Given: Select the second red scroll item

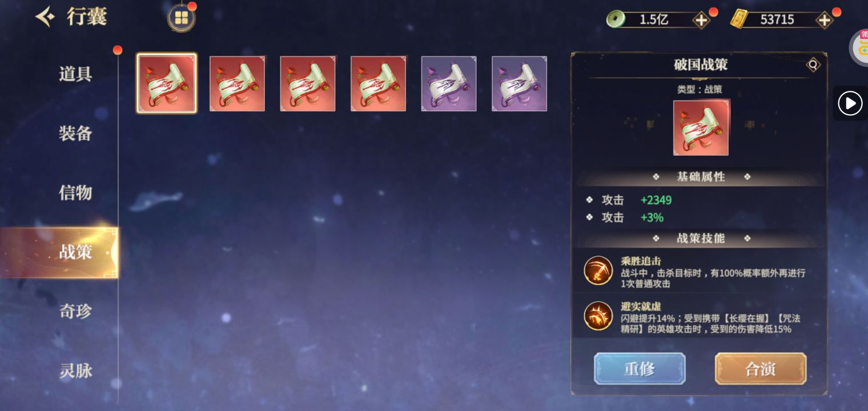Looking at the screenshot, I should (238, 83).
